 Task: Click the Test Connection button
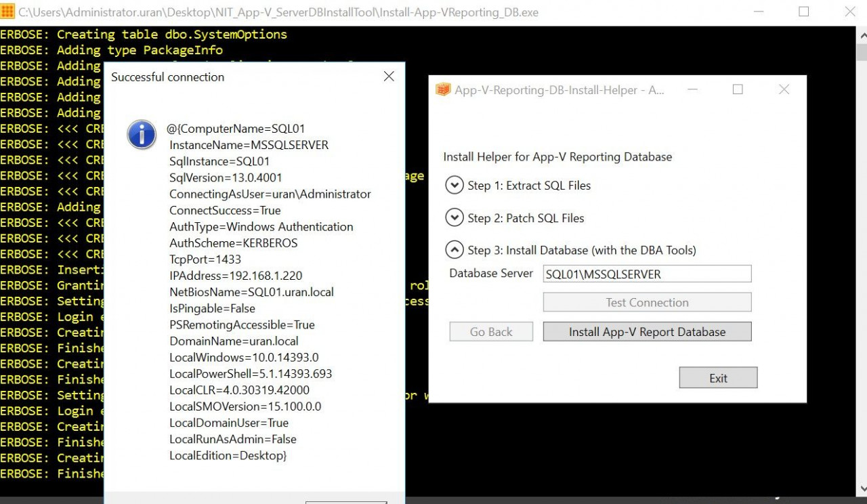647,302
